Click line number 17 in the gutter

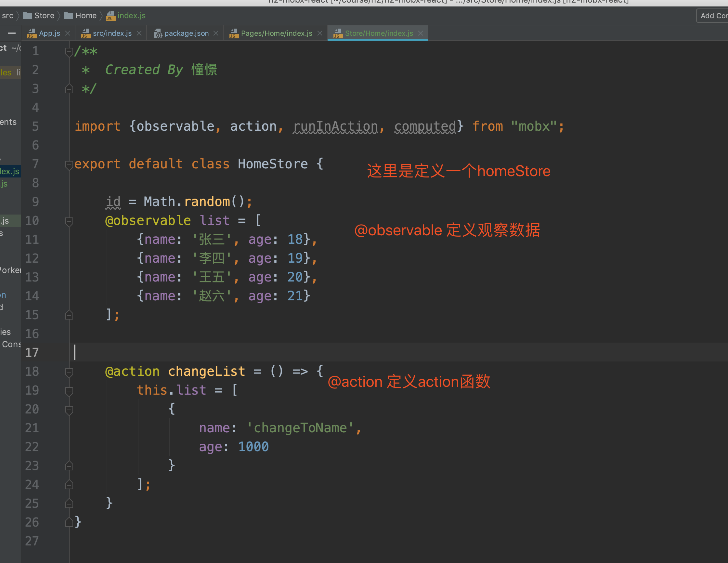32,353
